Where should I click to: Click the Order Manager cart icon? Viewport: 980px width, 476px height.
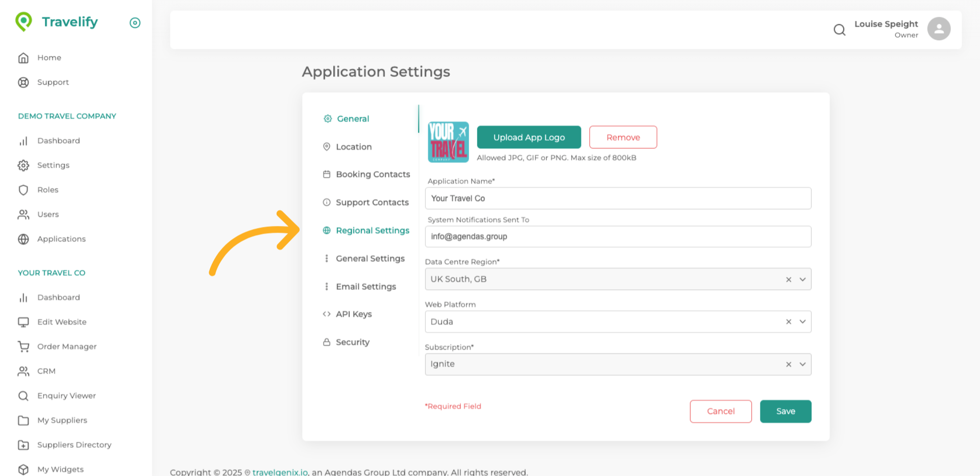click(23, 346)
